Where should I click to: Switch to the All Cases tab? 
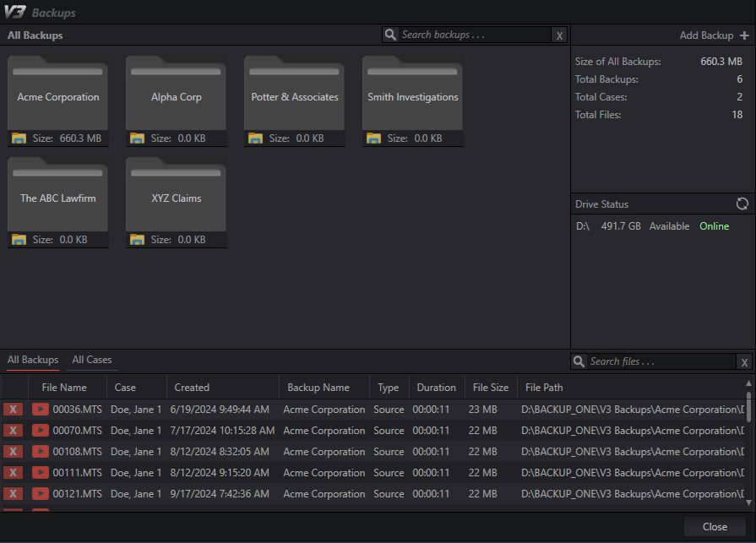coord(91,360)
